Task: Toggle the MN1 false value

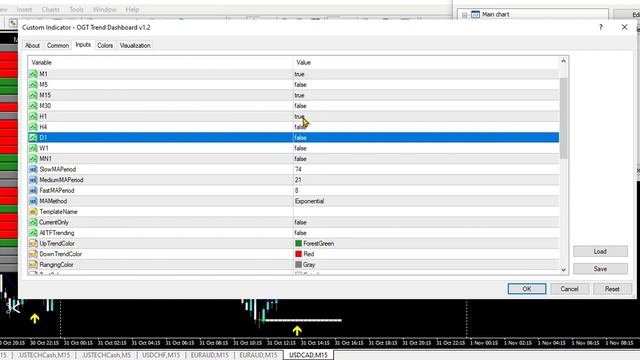Action: pyautogui.click(x=300, y=159)
